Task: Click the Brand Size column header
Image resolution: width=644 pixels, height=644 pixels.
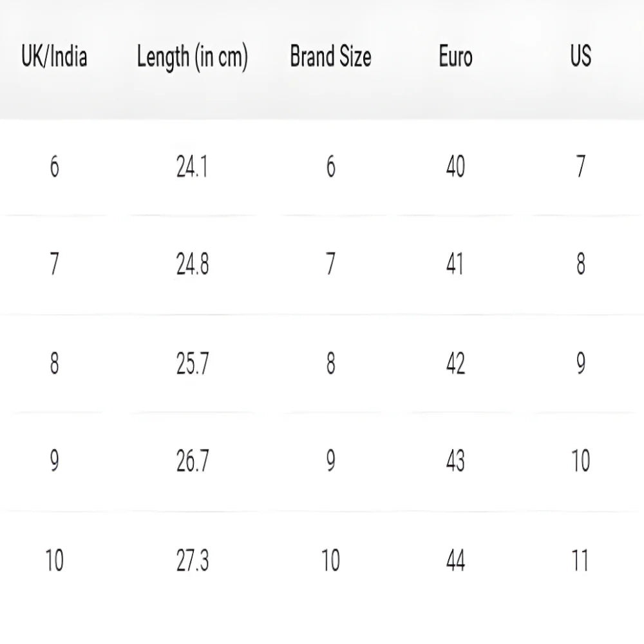Action: coord(330,57)
